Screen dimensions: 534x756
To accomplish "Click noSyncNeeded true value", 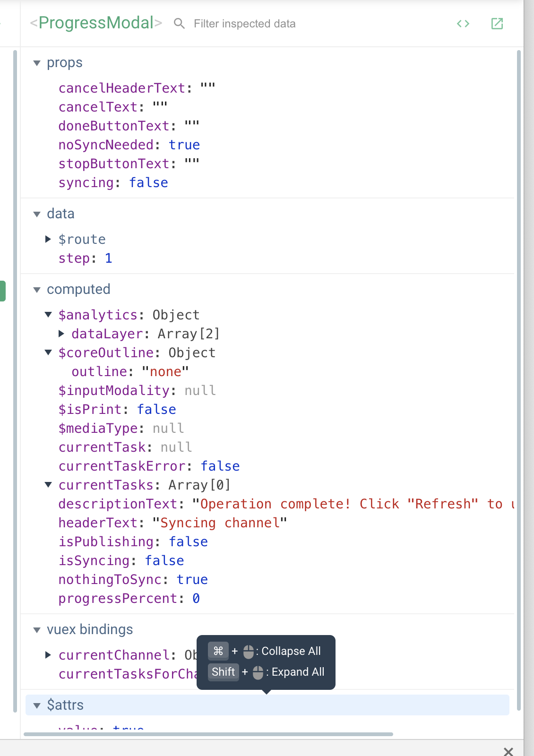I will coord(184,145).
